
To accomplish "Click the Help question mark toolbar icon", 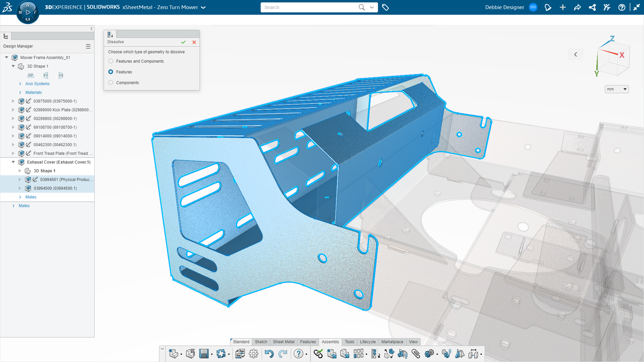I will (298, 354).
